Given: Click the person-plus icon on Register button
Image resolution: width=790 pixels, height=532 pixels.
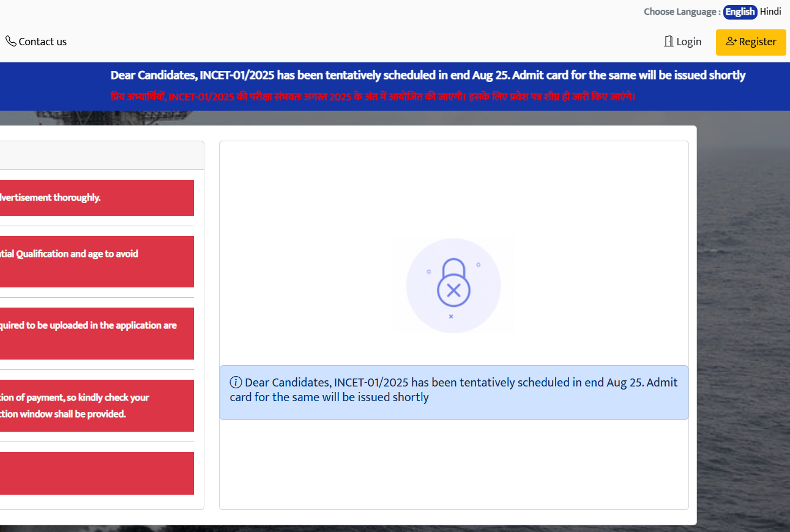Looking at the screenshot, I should [x=731, y=42].
